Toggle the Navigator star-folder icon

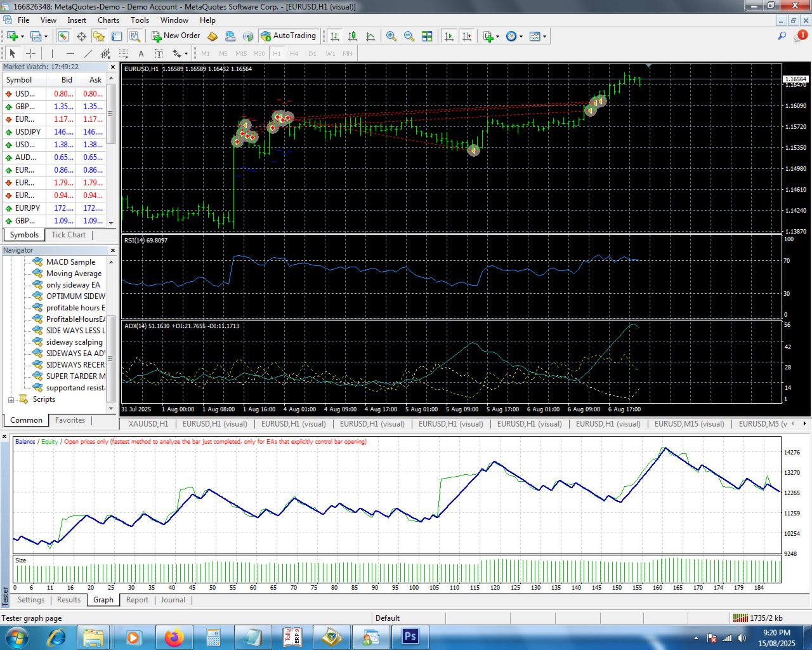[98, 36]
